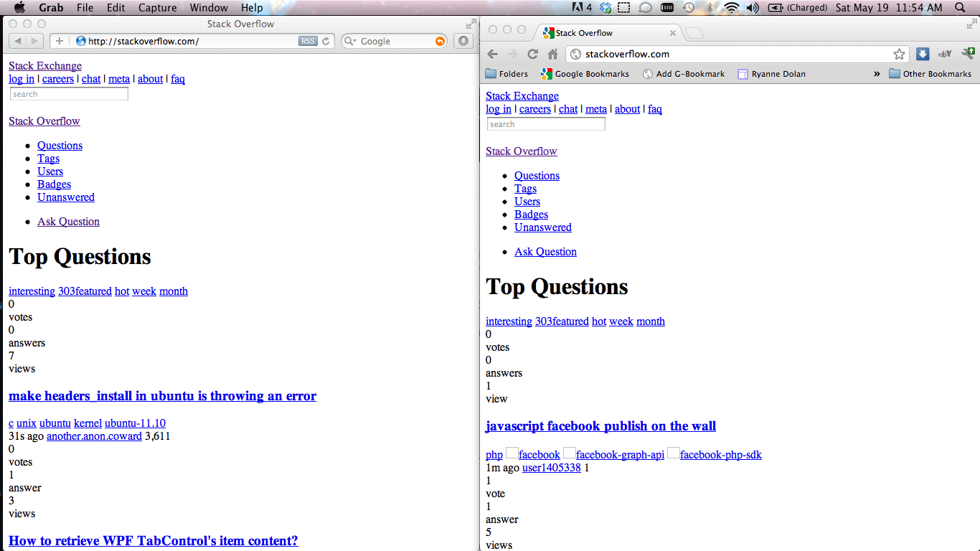Click the eBay extension icon in Chrome
Viewport: 980px width, 551px height.
pyautogui.click(x=945, y=54)
